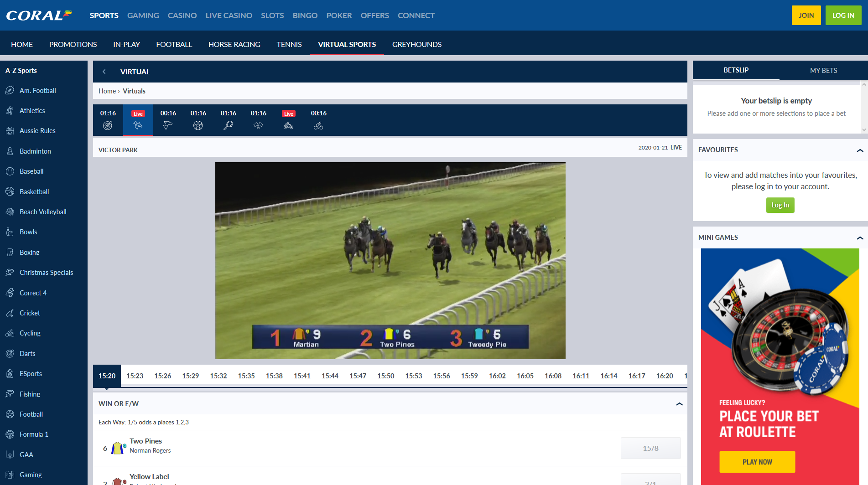This screenshot has width=868, height=485.
Task: Click the Coral logo
Action: tap(39, 15)
